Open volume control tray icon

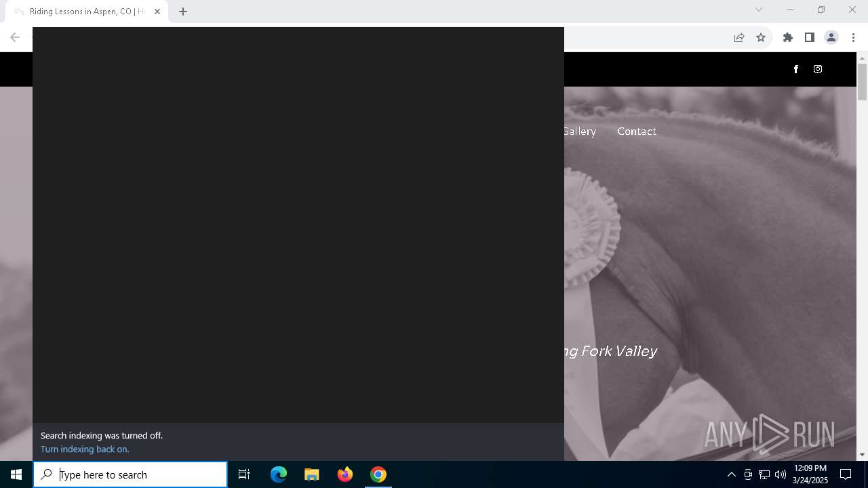coord(781,474)
